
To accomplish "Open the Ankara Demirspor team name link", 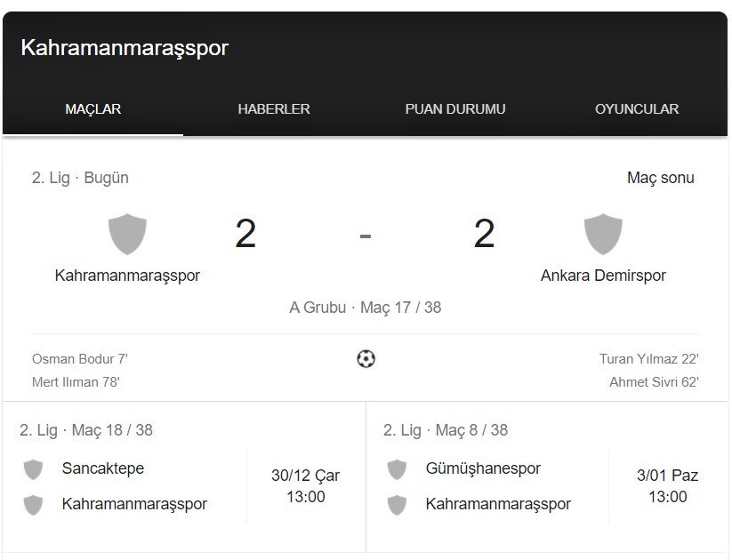I will (x=603, y=276).
